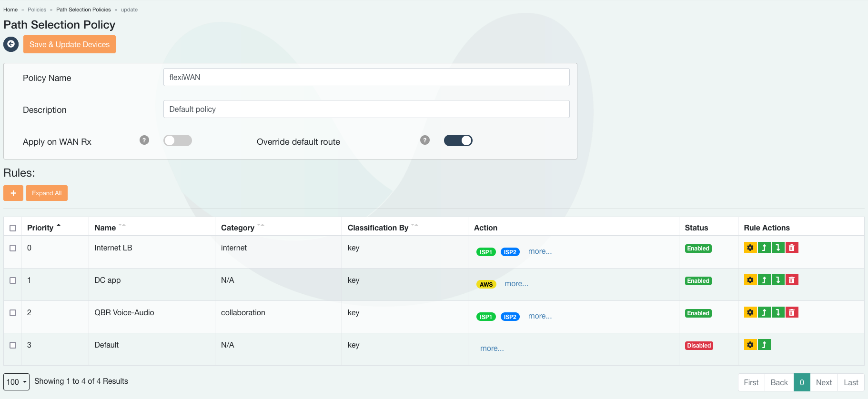Screen dimensions: 868x399
Task: Expand all rules with Expand All
Action: (47, 193)
